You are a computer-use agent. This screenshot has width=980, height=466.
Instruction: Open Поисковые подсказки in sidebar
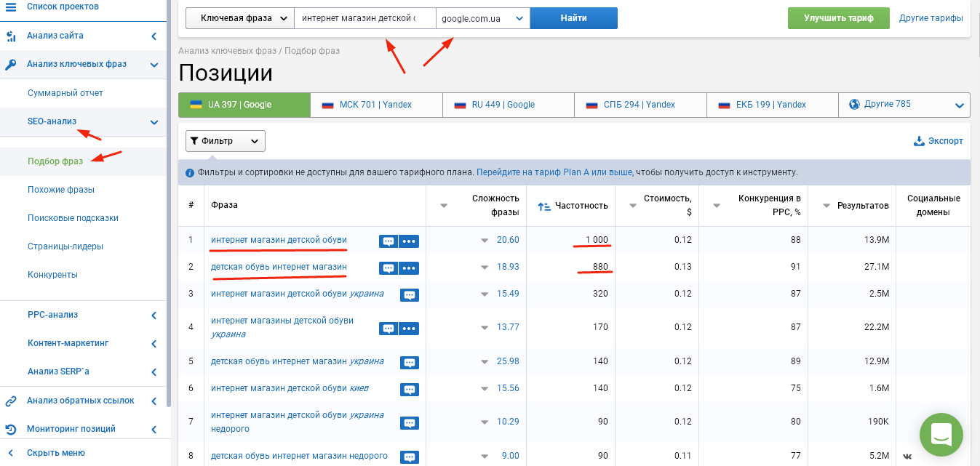(x=73, y=218)
